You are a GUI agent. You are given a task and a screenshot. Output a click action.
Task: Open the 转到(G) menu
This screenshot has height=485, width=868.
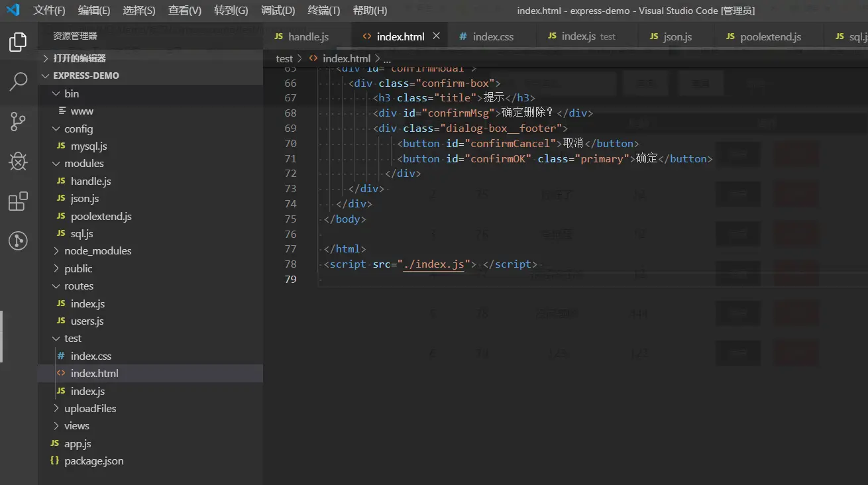[x=231, y=11]
